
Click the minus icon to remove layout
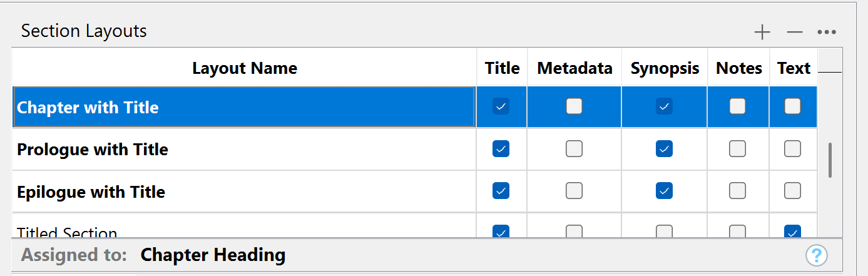[x=795, y=33]
